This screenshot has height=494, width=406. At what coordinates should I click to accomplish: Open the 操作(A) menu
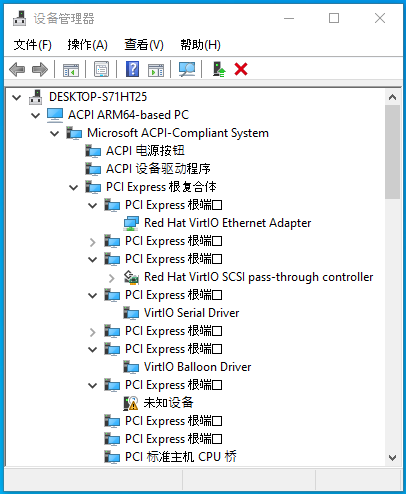pyautogui.click(x=87, y=45)
